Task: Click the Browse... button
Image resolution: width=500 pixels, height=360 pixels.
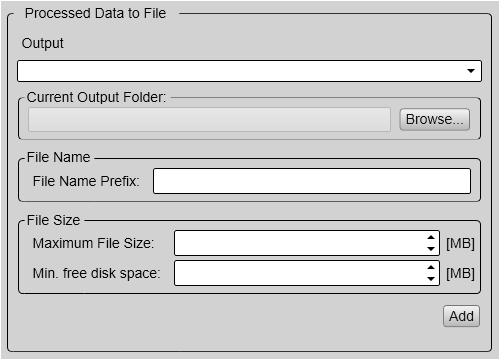Action: click(435, 119)
